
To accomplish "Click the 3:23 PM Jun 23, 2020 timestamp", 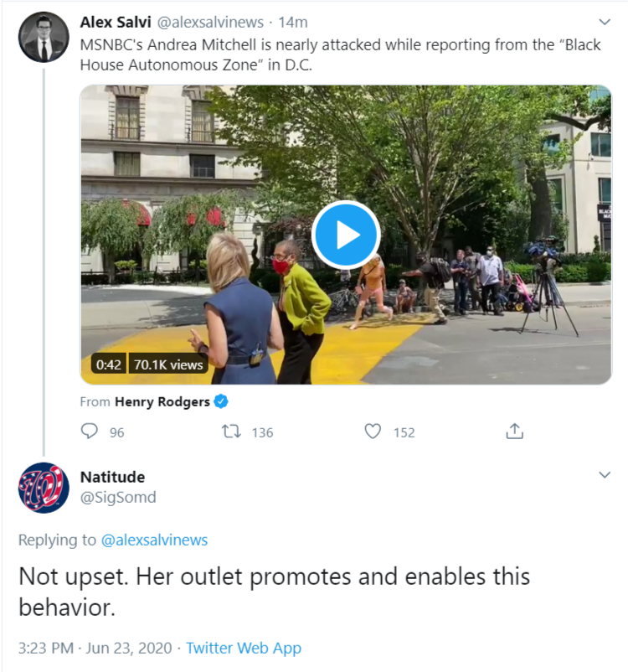I will coord(95,648).
